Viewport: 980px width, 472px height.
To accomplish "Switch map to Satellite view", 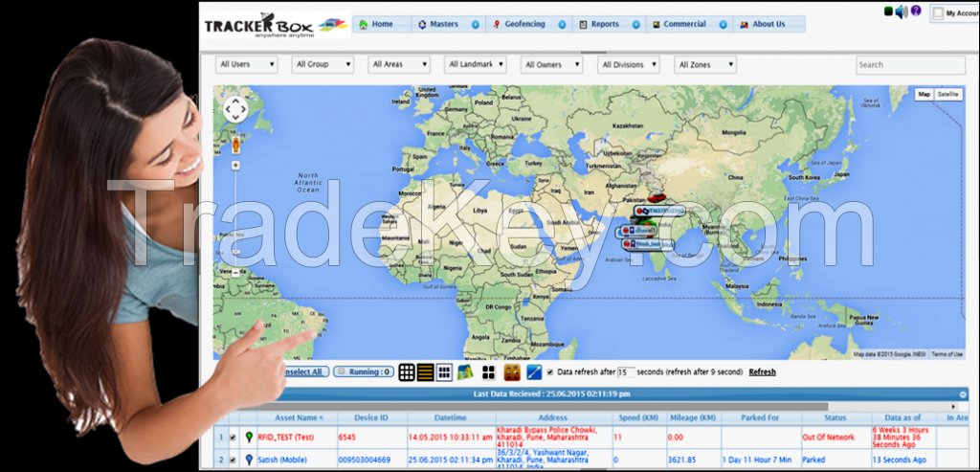I will [947, 95].
